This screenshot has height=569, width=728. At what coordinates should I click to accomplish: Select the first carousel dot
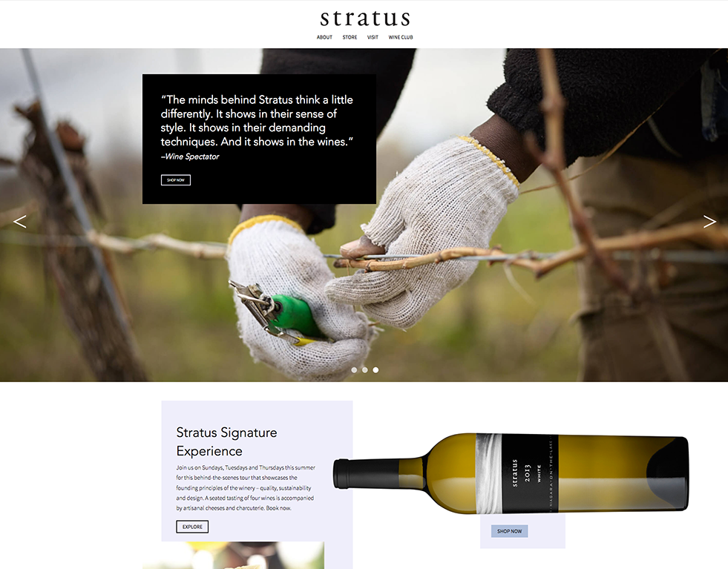tap(354, 370)
